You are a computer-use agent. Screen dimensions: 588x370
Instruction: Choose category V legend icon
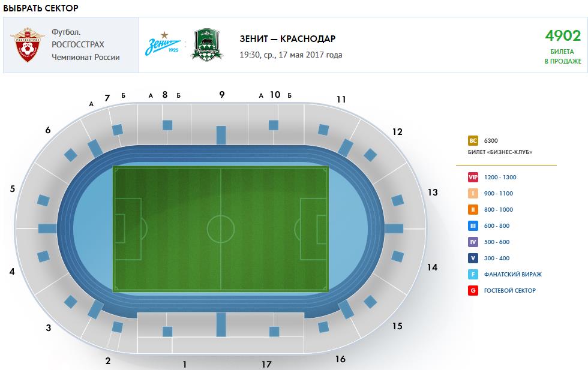coord(473,258)
